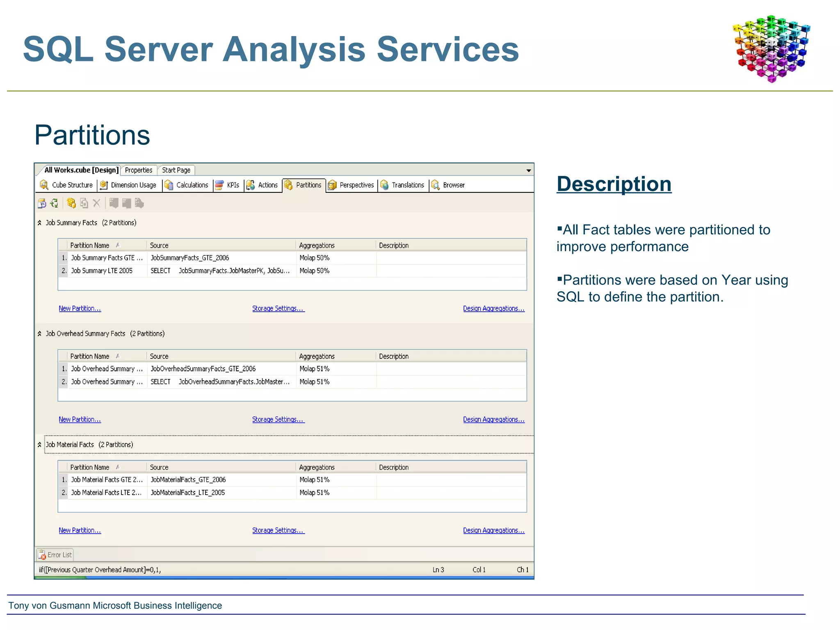Click the Storage Settings toolbar icon

[x=114, y=203]
